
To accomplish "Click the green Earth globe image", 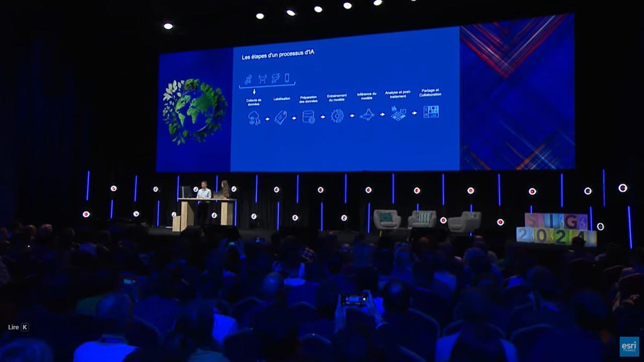I will (194, 111).
